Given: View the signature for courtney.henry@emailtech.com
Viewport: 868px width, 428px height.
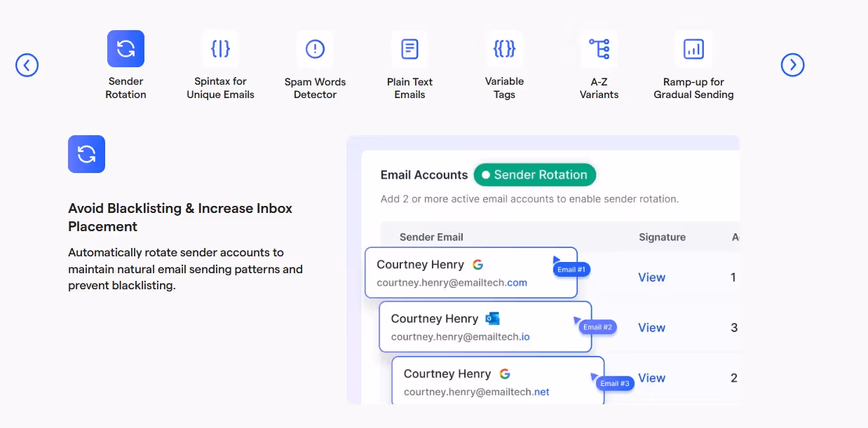Looking at the screenshot, I should (x=651, y=277).
